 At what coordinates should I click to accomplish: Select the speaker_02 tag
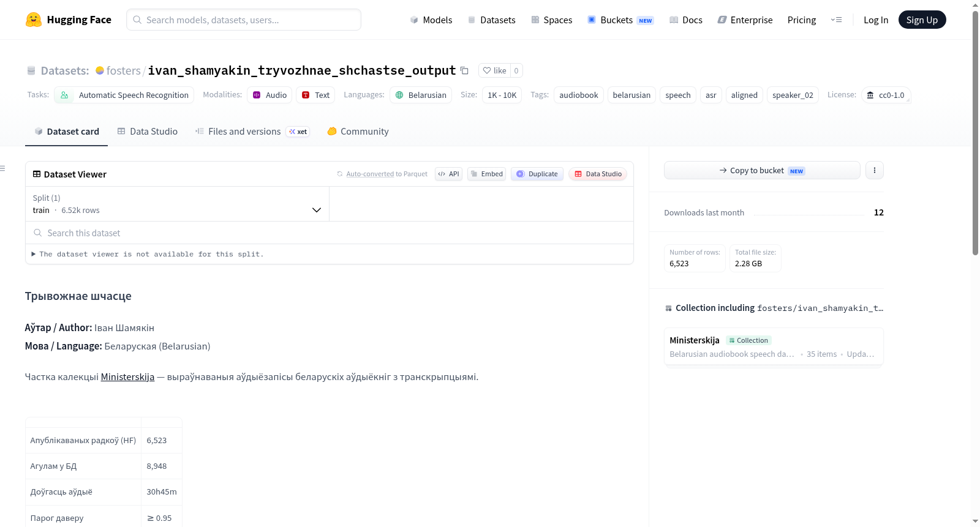pyautogui.click(x=793, y=95)
